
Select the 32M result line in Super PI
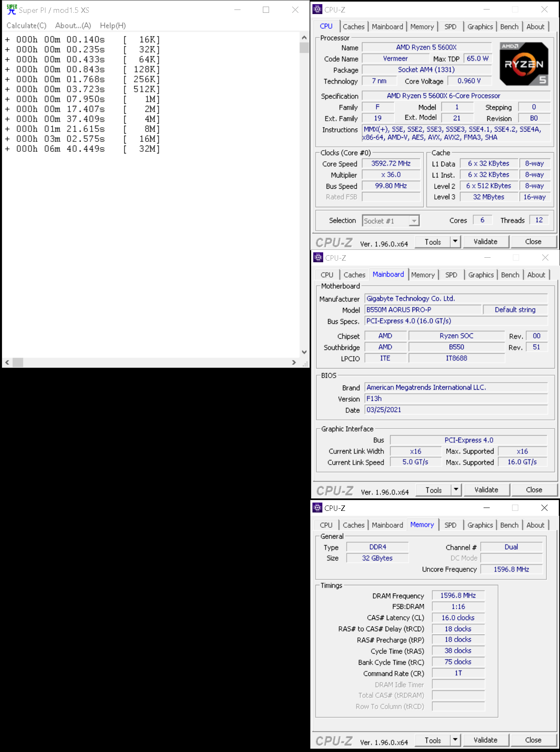coord(82,149)
